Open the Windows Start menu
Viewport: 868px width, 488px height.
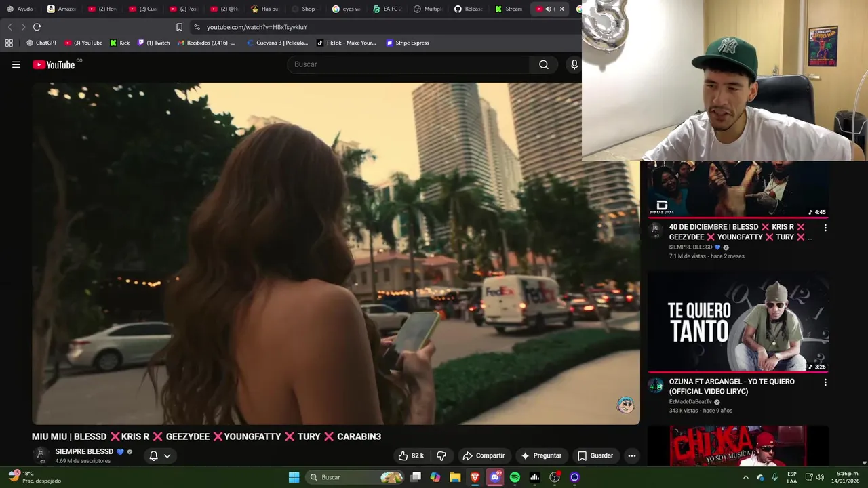294,477
